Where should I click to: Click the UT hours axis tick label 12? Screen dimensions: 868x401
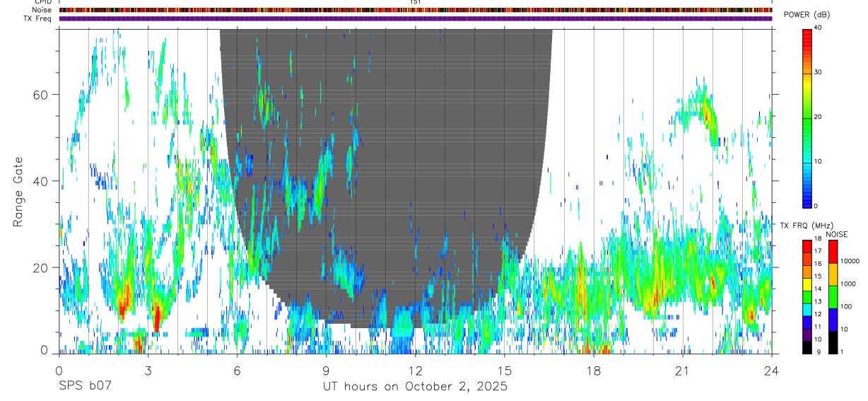point(415,371)
